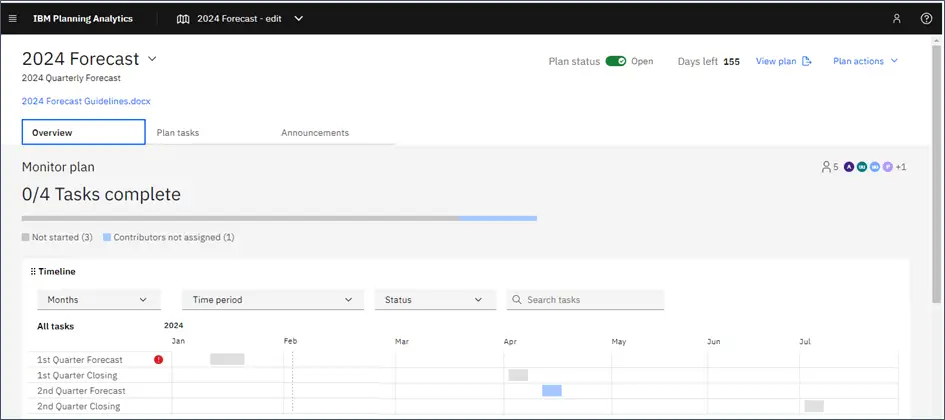Open the user profile icon
945x420 pixels.
pos(897,19)
